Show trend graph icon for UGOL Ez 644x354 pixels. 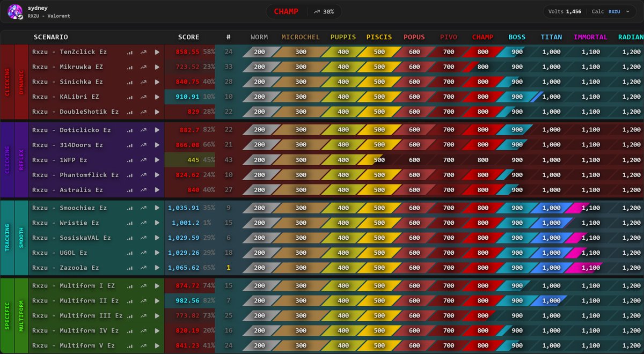point(143,253)
